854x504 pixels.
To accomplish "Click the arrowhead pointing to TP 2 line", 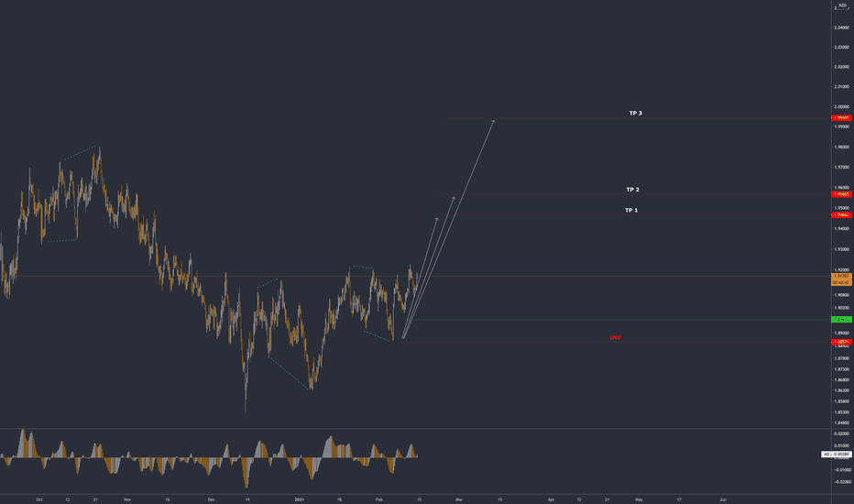I will (x=454, y=199).
